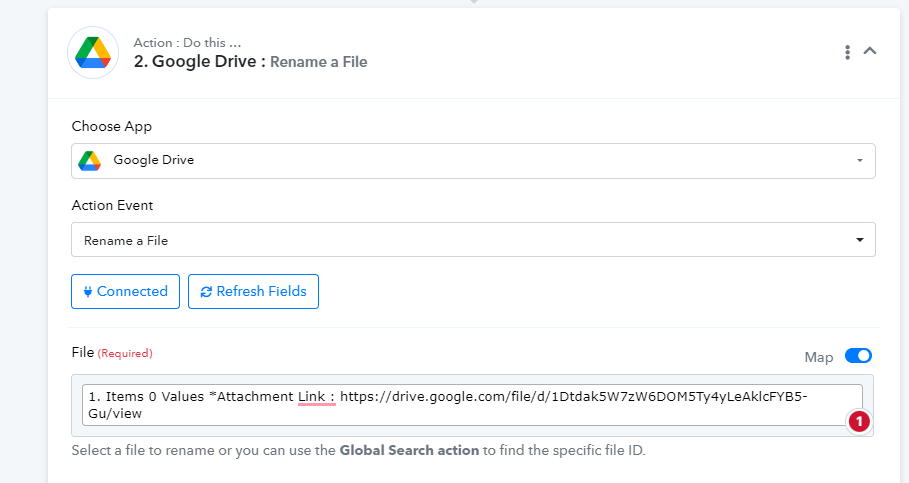
Task: Collapse the Google Drive action step
Action: (x=870, y=51)
